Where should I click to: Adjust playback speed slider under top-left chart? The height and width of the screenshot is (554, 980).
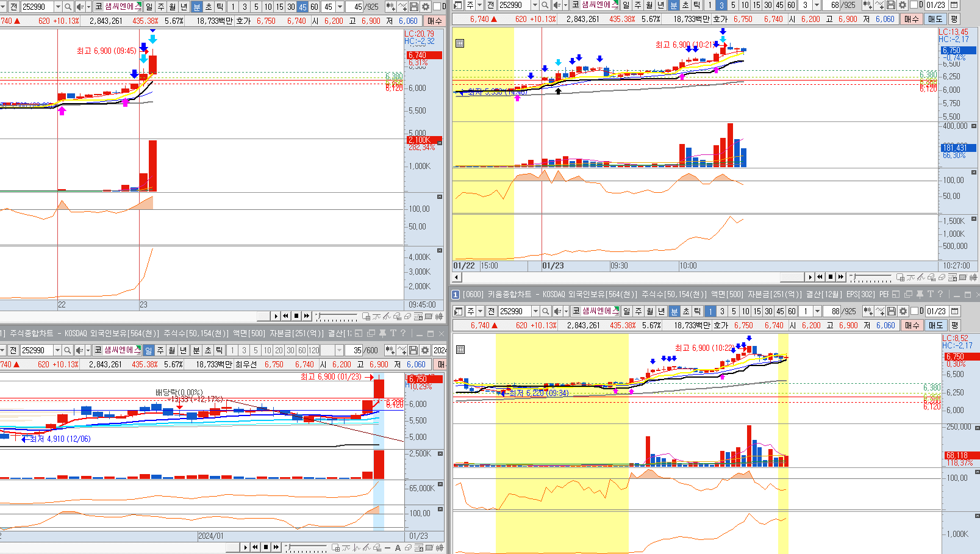[337, 317]
